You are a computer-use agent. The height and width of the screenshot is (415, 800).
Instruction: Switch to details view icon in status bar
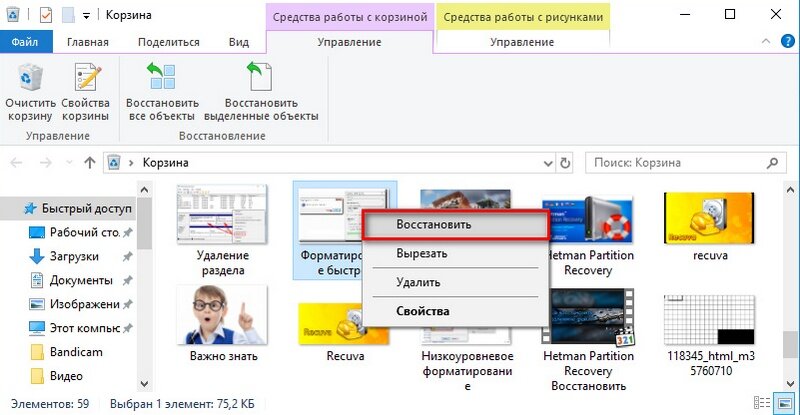pos(762,403)
